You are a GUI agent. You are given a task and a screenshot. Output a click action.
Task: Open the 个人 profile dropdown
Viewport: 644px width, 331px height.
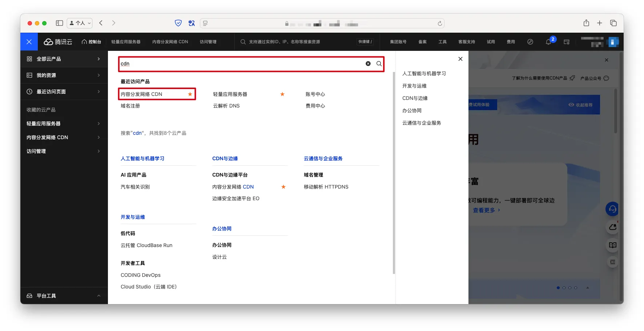(80, 23)
